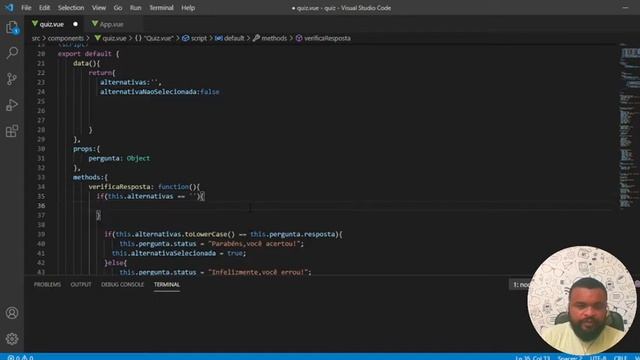Click the script breadcrumb segment

point(195,38)
